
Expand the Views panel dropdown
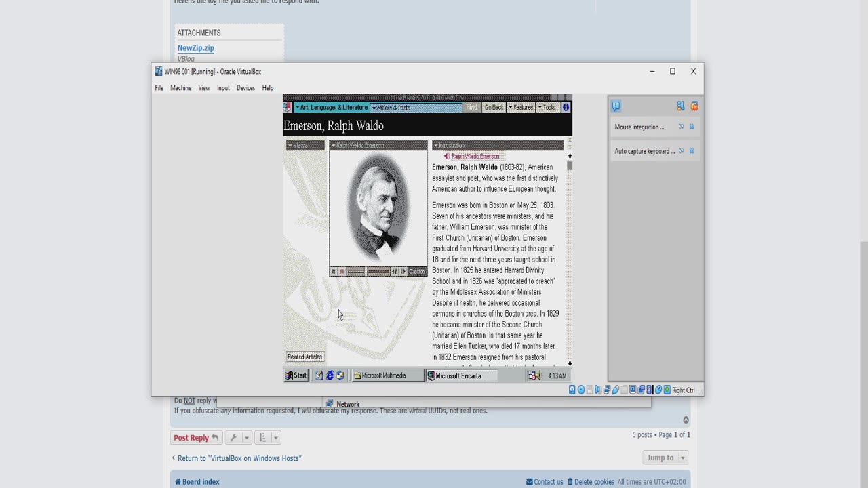[305, 145]
